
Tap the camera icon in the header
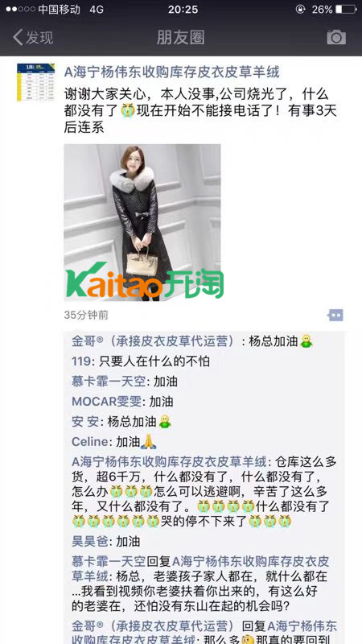coord(336,37)
